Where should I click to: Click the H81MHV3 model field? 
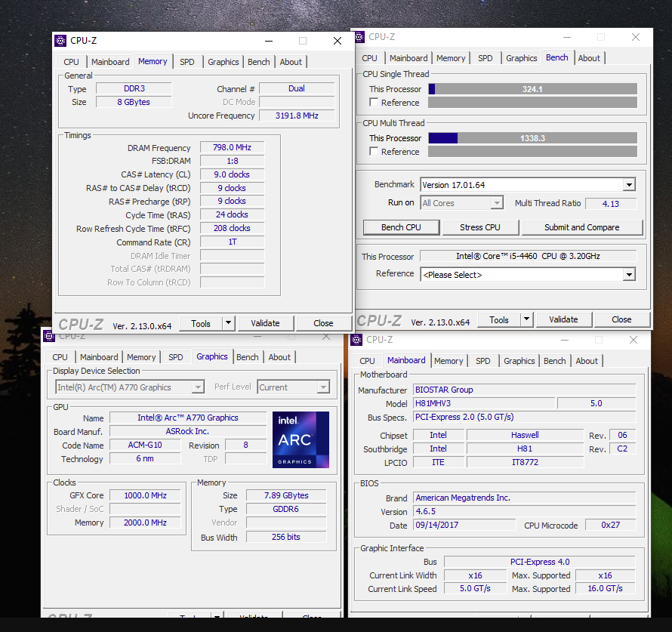pos(484,404)
